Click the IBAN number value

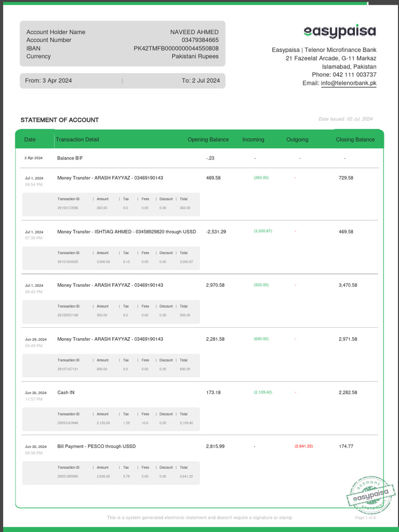tap(176, 48)
